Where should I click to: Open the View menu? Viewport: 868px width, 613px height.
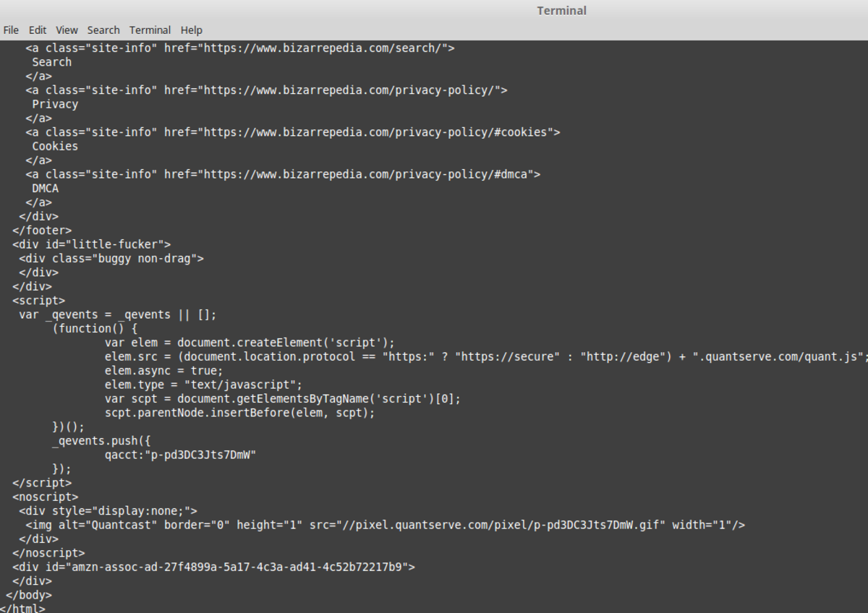(x=67, y=30)
